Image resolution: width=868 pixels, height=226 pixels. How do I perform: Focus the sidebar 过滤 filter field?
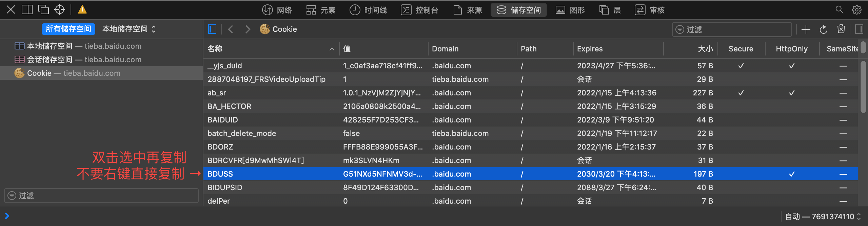point(101,196)
